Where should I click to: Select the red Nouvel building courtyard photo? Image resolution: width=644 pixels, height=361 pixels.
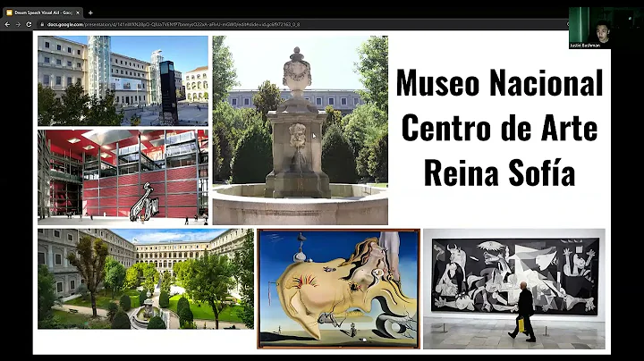tap(123, 177)
